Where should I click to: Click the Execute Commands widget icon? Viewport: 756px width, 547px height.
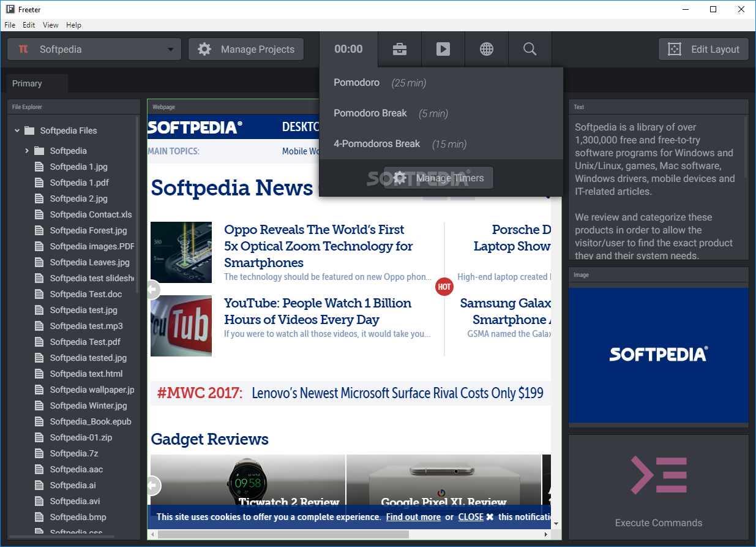pyautogui.click(x=659, y=475)
